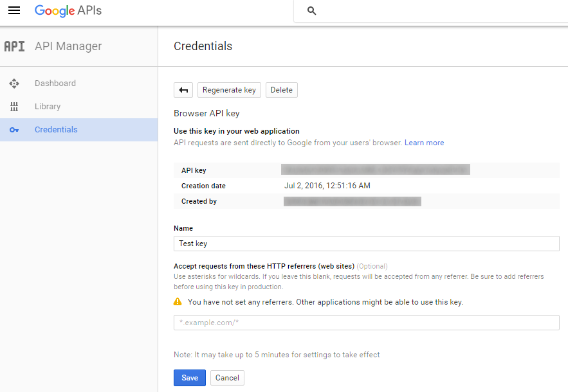The width and height of the screenshot is (568, 392).
Task: Click the note about 5 minutes delay
Action: (x=277, y=355)
